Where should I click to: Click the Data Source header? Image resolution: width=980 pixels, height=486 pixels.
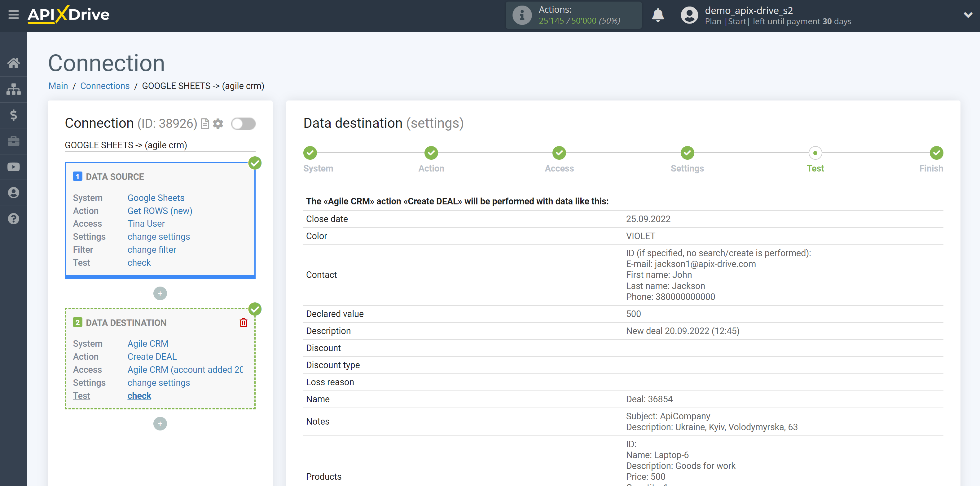(115, 177)
